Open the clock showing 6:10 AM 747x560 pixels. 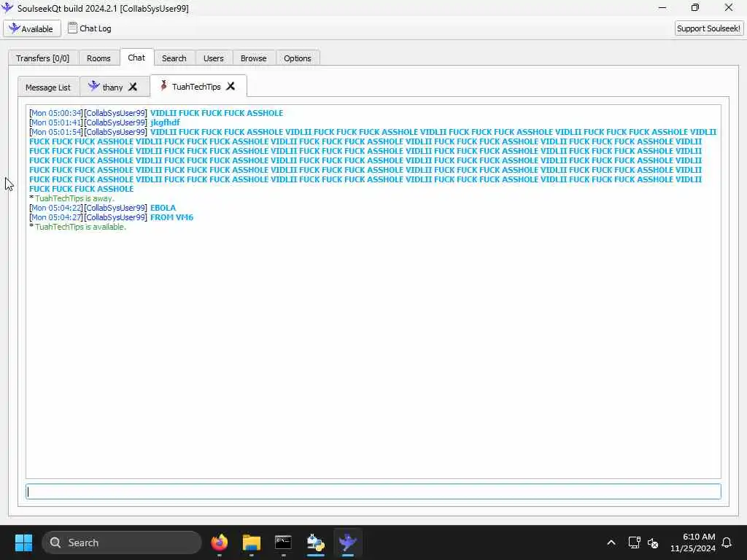click(x=693, y=542)
